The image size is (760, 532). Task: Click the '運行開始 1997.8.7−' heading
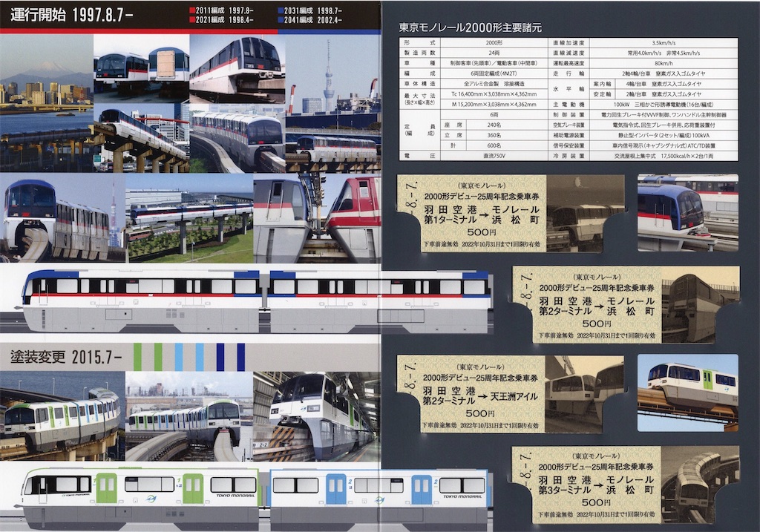tap(72, 15)
